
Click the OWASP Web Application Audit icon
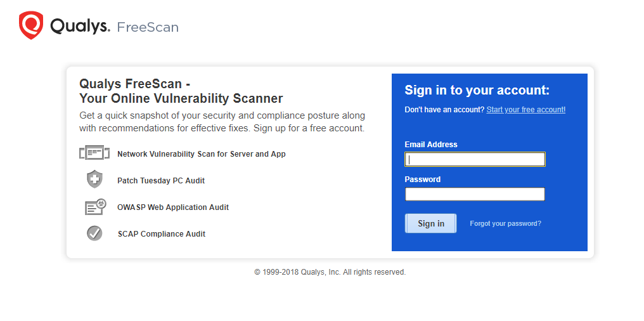pos(94,207)
